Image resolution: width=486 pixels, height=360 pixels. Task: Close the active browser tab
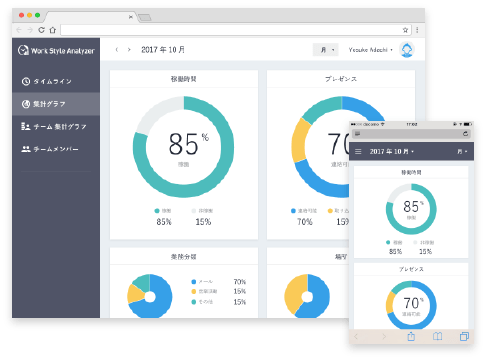tap(131, 17)
